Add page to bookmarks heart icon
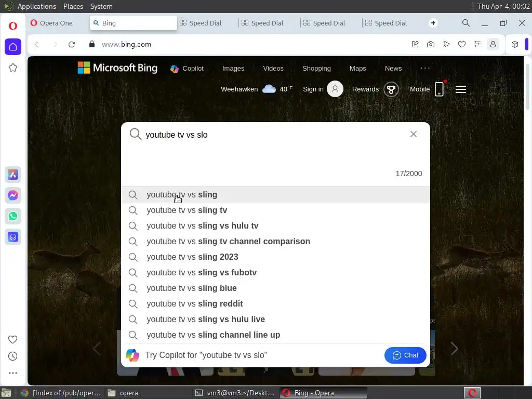This screenshot has height=399, width=532. pos(462,44)
